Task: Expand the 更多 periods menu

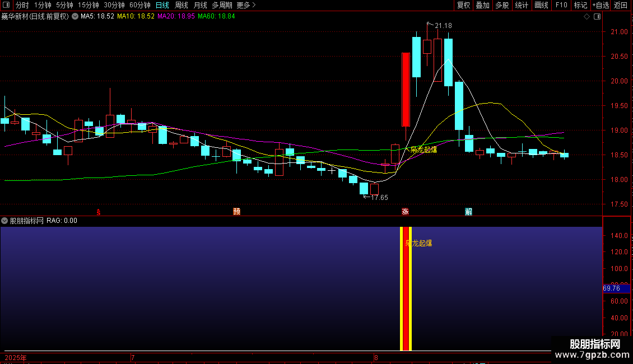Action: pyautogui.click(x=246, y=5)
